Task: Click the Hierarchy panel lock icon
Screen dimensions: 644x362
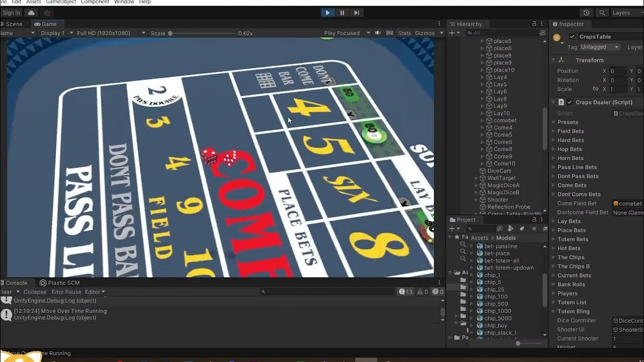Action: 534,24
